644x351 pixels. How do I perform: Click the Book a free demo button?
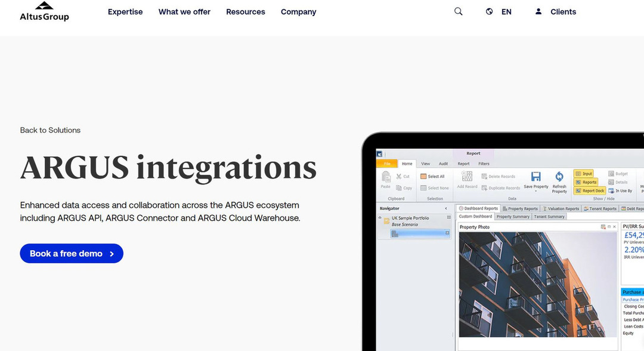pos(72,254)
